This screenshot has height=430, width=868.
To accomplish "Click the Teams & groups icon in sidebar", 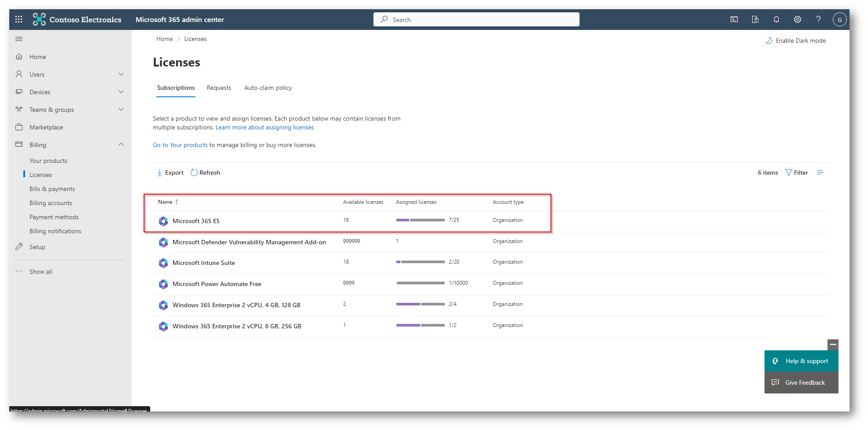I will (x=19, y=109).
